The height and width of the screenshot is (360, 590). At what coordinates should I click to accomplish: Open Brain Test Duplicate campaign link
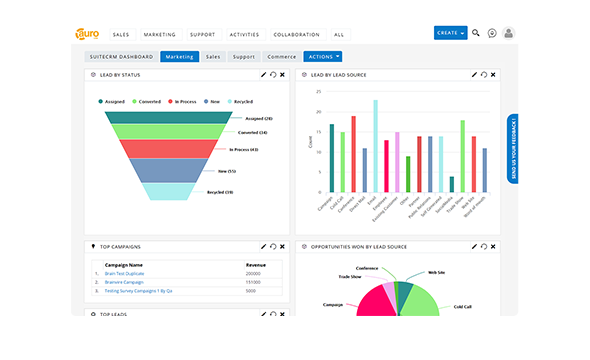pyautogui.click(x=124, y=273)
